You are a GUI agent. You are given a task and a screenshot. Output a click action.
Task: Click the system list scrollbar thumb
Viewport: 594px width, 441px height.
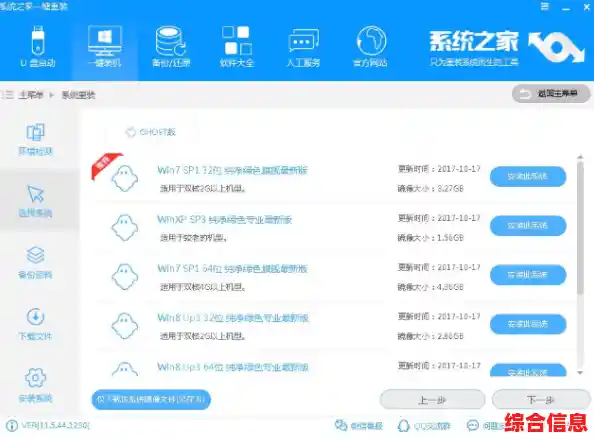580,227
